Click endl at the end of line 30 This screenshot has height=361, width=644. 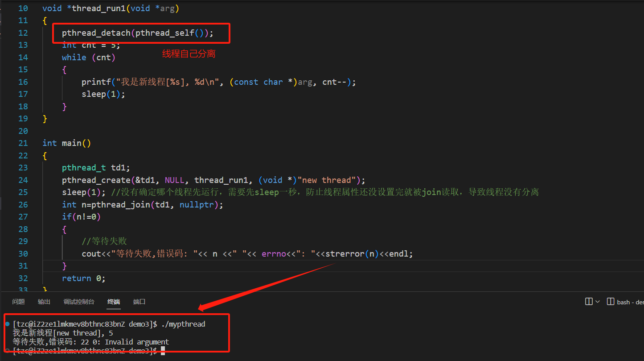click(x=399, y=253)
